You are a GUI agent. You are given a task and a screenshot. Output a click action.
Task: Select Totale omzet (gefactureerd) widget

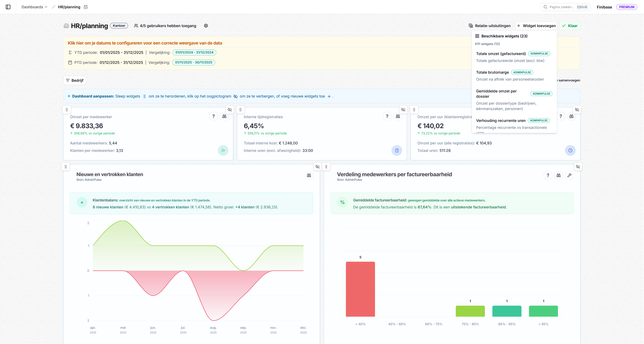[x=514, y=57]
